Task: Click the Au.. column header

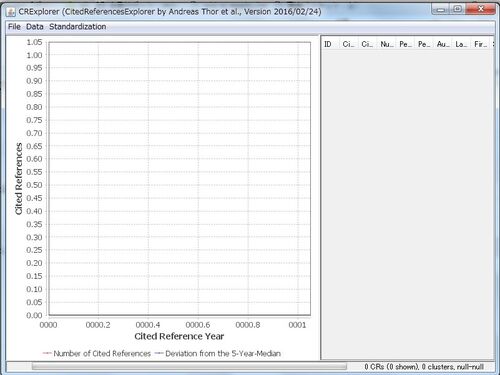Action: [x=443, y=44]
